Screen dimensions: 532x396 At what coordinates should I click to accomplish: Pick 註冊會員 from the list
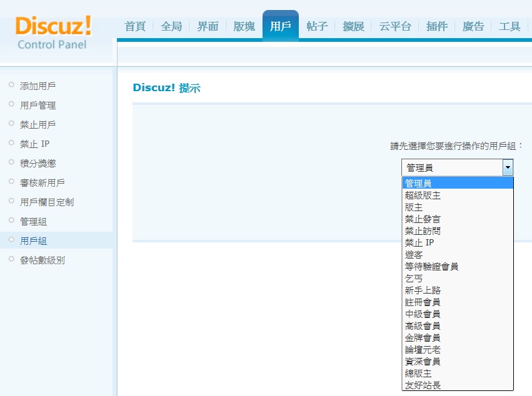click(x=458, y=302)
